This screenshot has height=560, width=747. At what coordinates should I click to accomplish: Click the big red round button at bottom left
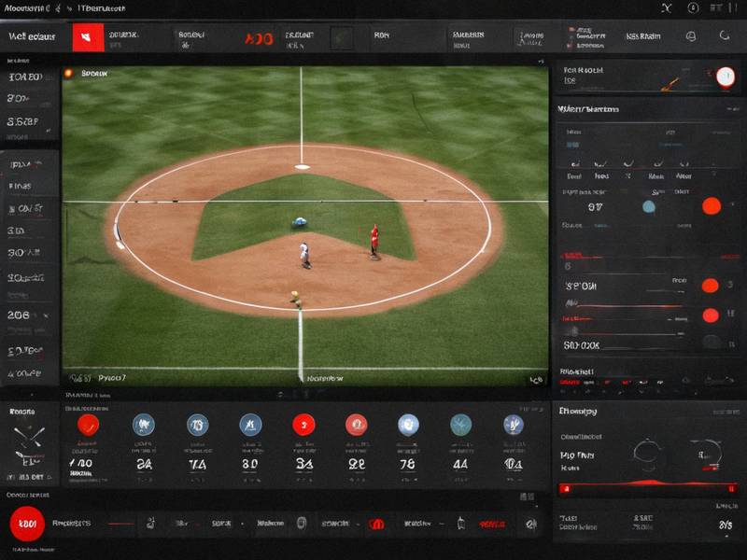click(x=27, y=524)
